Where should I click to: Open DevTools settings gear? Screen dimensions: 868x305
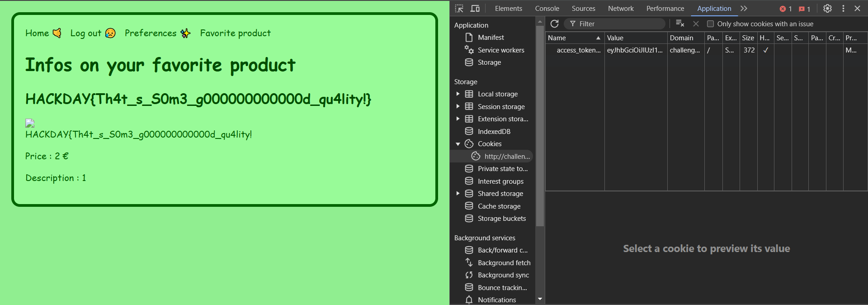click(827, 9)
